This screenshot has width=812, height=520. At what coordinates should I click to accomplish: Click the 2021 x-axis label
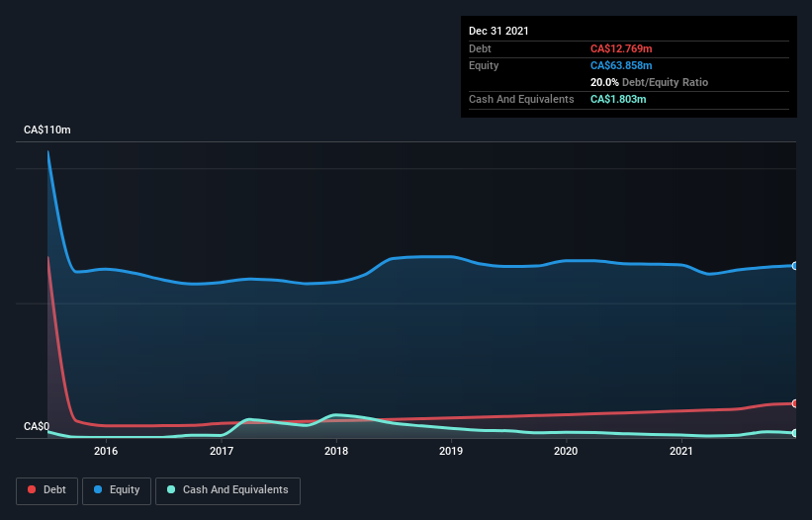tap(681, 451)
